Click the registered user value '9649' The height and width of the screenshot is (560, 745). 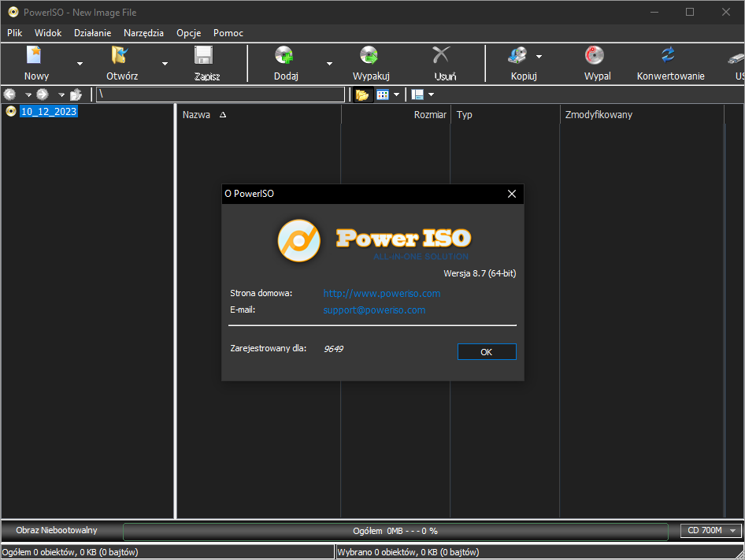pyautogui.click(x=333, y=349)
